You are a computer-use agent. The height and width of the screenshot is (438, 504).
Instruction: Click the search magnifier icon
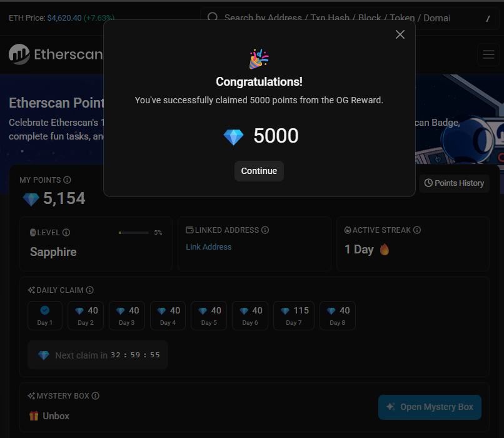pos(213,18)
